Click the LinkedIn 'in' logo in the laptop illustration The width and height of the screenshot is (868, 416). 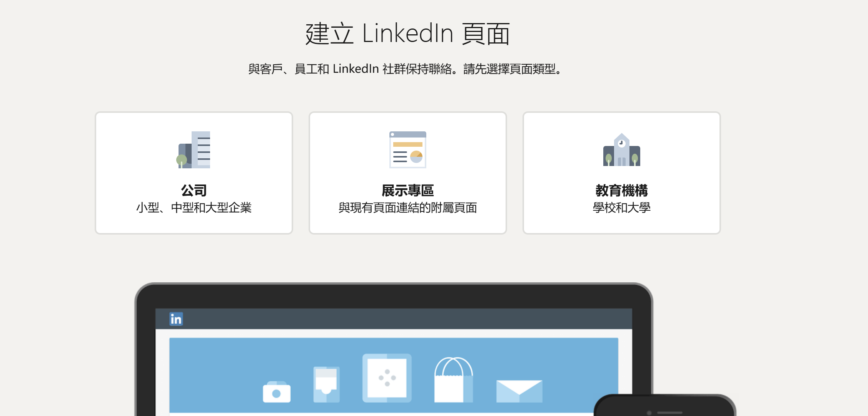pyautogui.click(x=176, y=319)
